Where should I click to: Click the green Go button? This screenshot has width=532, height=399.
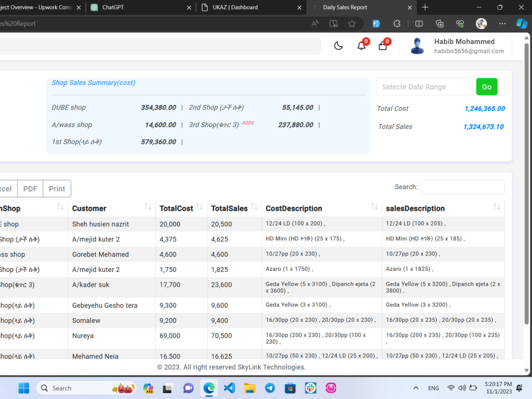(x=487, y=87)
